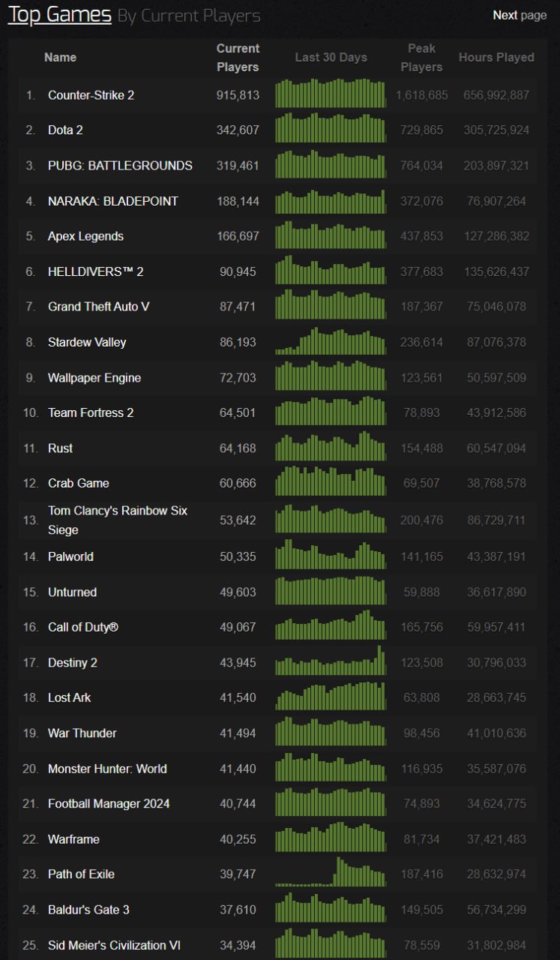Viewport: 560px width, 960px height.
Task: Click Path of Exile 30-day chart
Action: 331,874
